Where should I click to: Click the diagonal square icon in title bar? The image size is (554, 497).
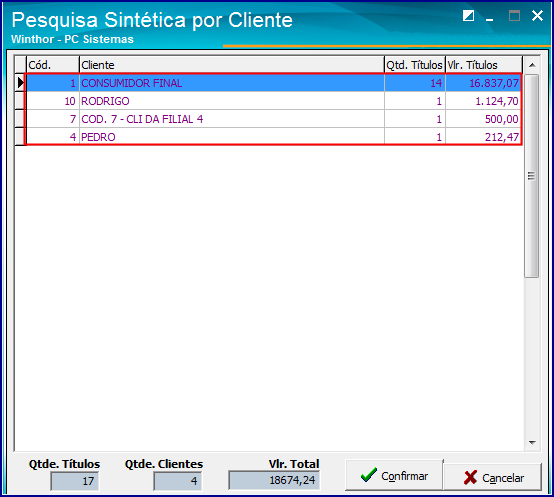468,16
